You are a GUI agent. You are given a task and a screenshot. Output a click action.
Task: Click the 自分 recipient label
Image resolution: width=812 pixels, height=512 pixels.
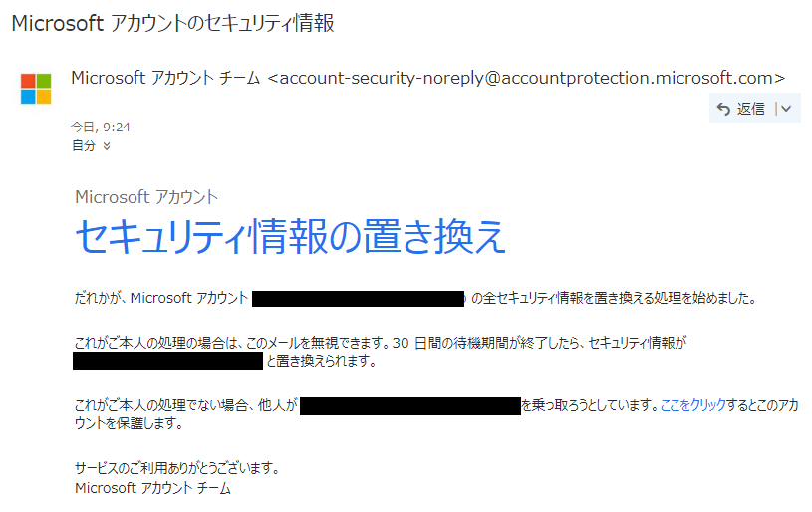(x=84, y=146)
